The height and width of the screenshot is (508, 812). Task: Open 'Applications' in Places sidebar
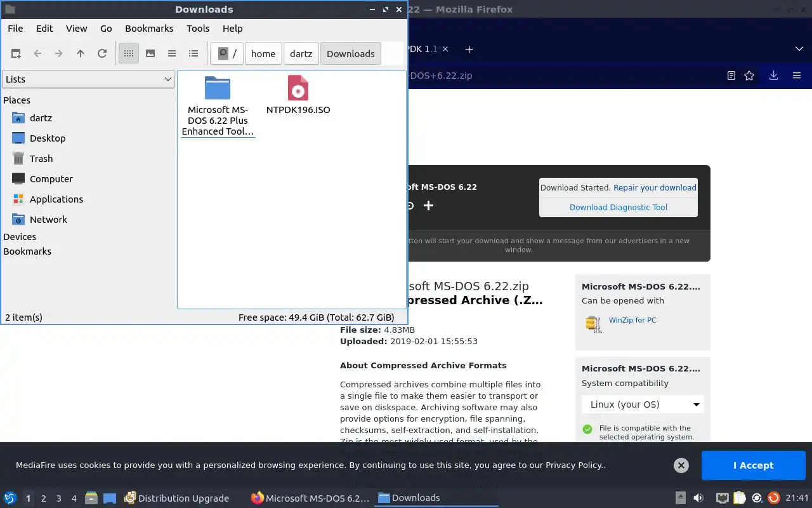(56, 199)
